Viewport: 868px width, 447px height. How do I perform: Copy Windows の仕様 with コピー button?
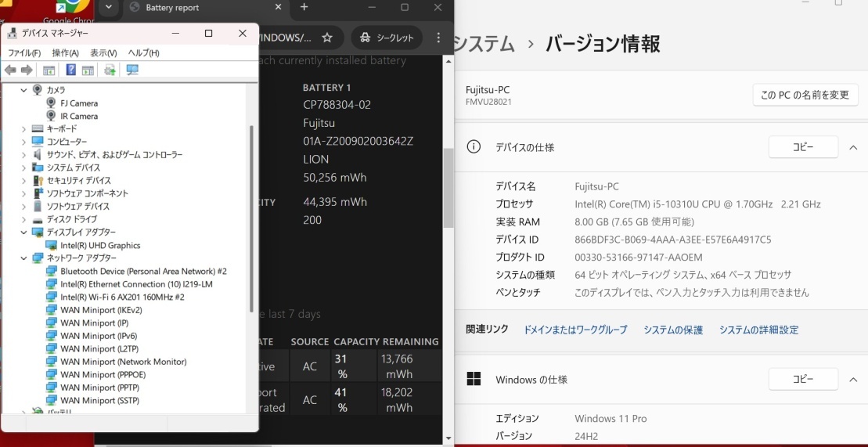(803, 380)
